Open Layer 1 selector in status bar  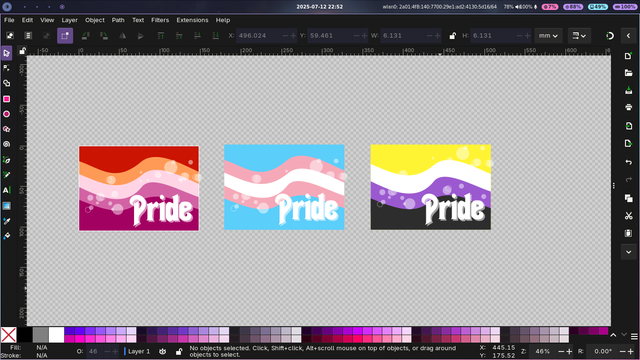(x=137, y=351)
